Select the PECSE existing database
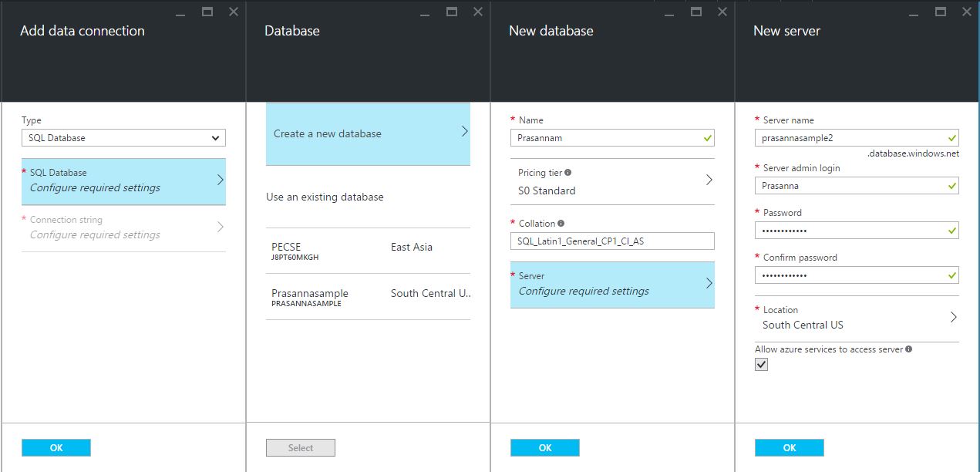The height and width of the screenshot is (472, 980). pyautogui.click(x=368, y=251)
